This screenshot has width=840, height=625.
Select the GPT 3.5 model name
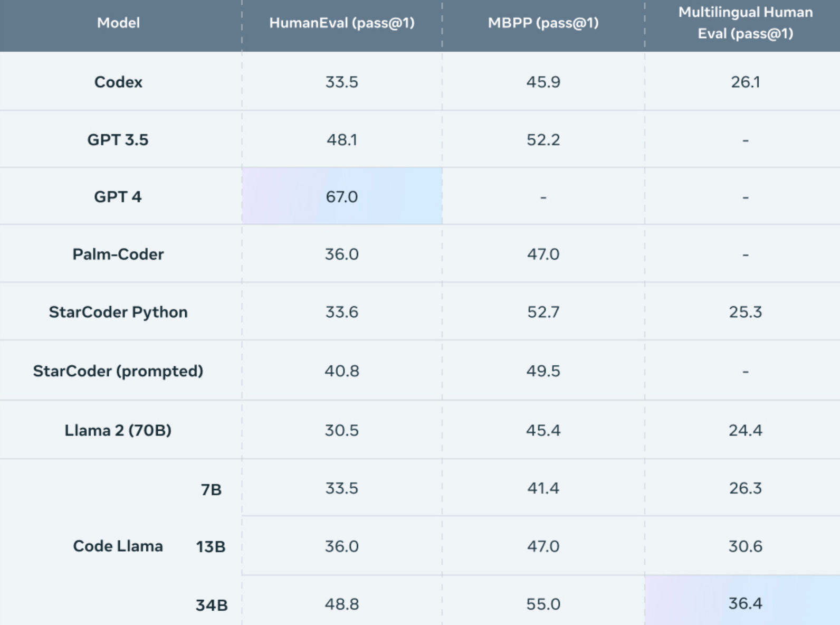(x=118, y=139)
